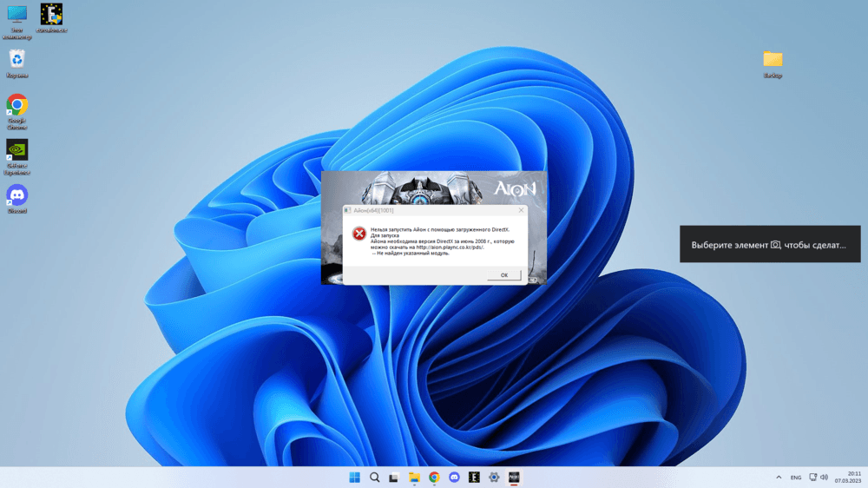Expand the hidden system tray icons
Screen dimensions: 868x488
[778, 478]
